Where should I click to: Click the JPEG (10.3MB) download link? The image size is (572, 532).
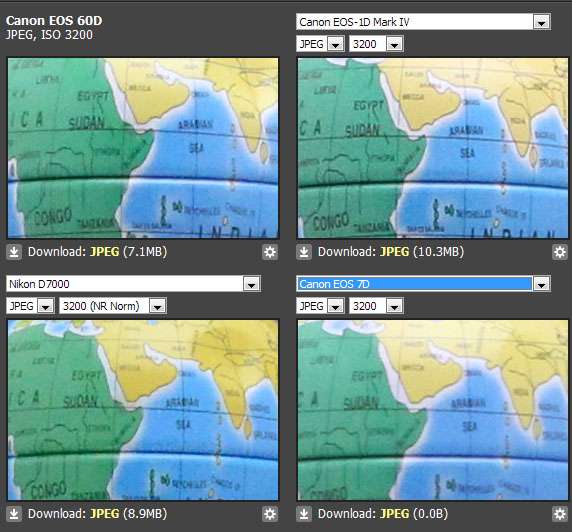pos(422,251)
